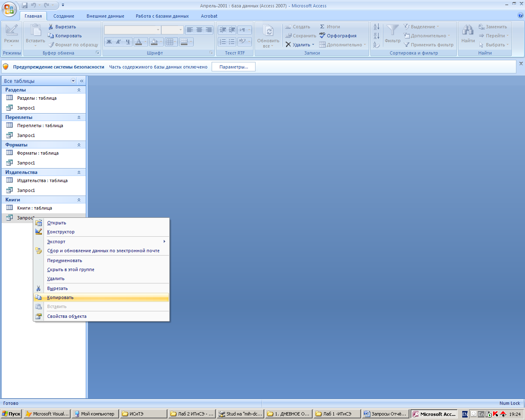Image resolution: width=525 pixels, height=420 pixels.
Task: Collapse the Книги group
Action: coord(79,200)
